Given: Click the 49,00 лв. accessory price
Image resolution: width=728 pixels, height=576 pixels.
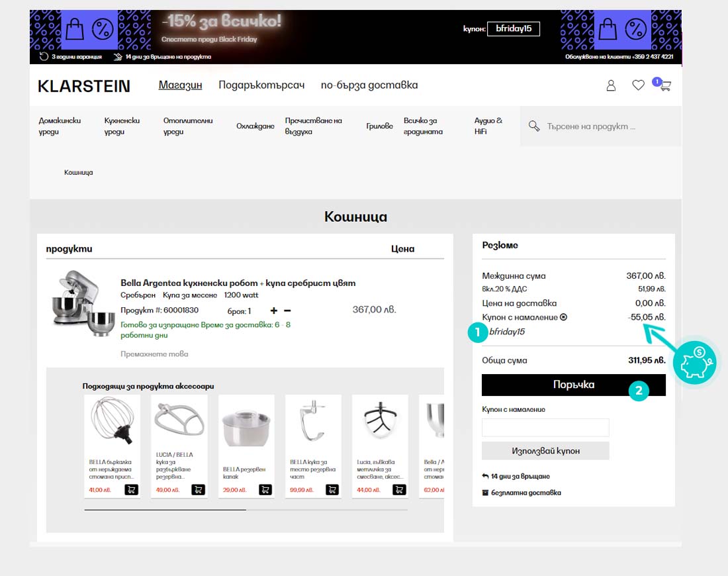Looking at the screenshot, I should click(167, 490).
